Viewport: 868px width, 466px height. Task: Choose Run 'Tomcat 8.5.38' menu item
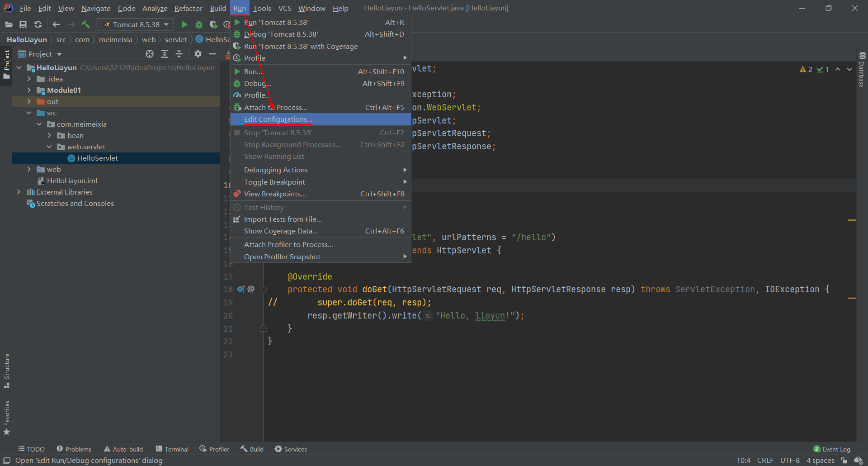321,22
